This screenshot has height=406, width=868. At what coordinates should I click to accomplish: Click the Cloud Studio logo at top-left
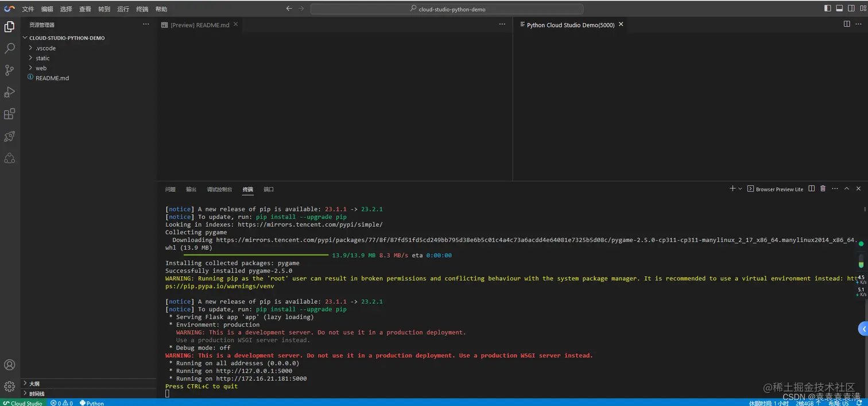[9, 9]
